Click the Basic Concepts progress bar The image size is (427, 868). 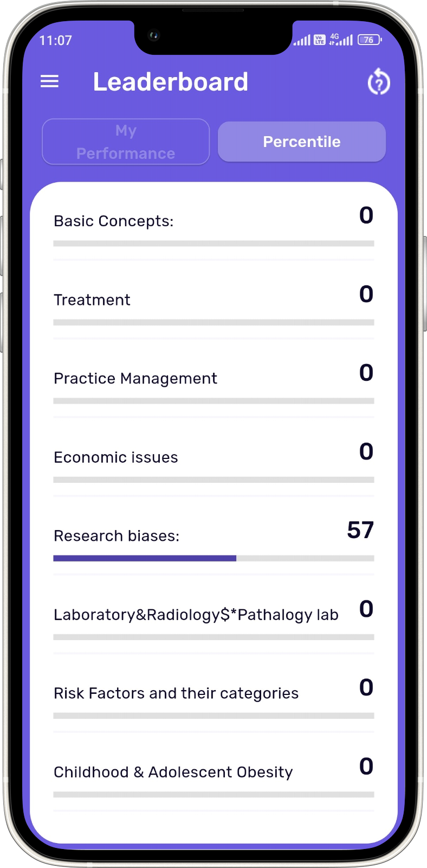(214, 244)
